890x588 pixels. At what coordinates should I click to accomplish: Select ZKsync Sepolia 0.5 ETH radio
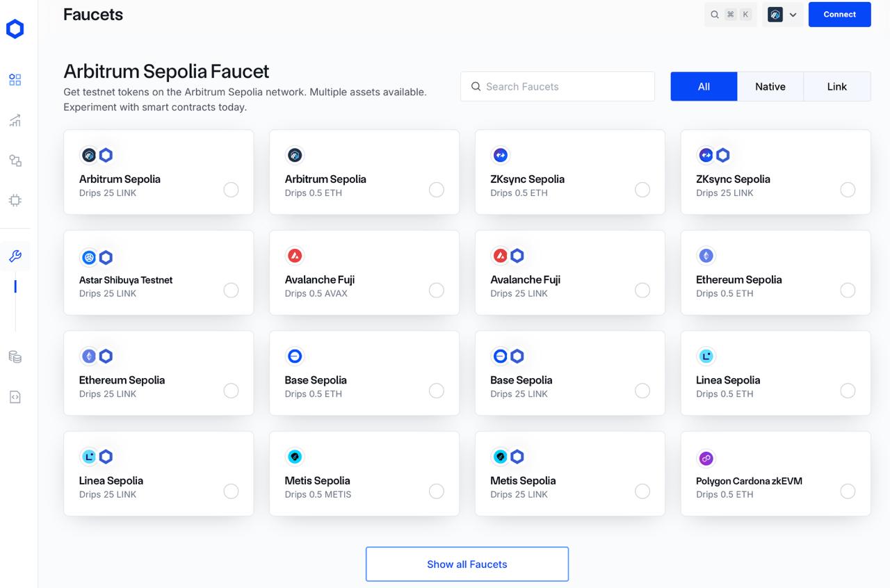pyautogui.click(x=642, y=190)
